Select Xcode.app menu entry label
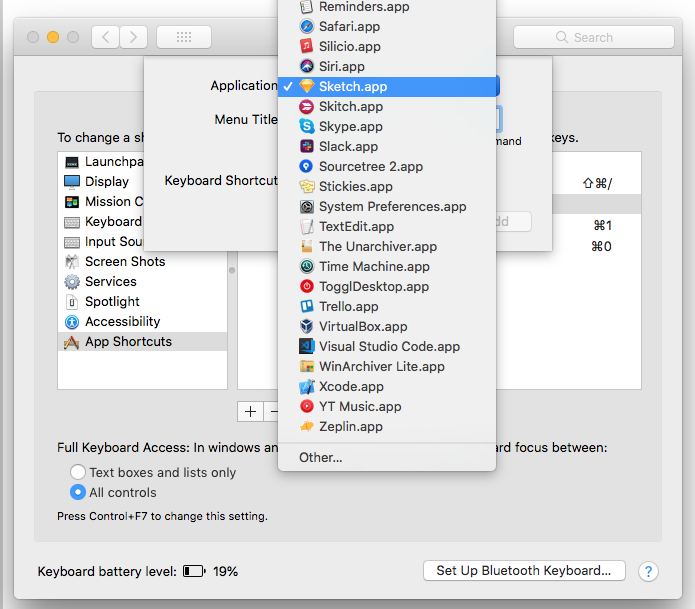This screenshot has width=695, height=609. pos(351,386)
